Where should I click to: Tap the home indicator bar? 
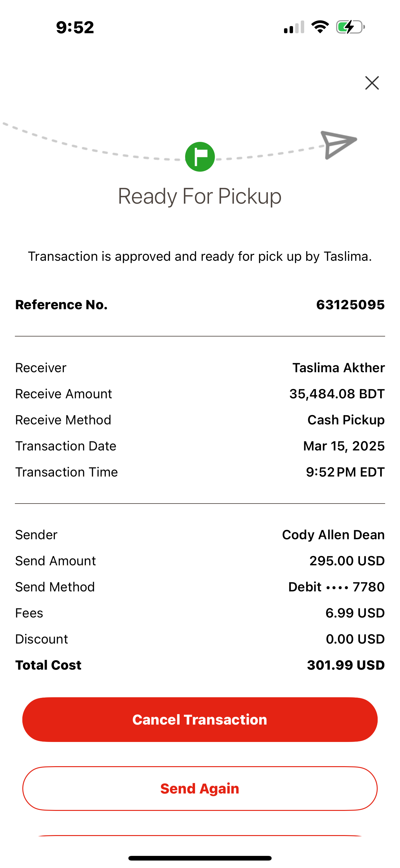(x=200, y=858)
